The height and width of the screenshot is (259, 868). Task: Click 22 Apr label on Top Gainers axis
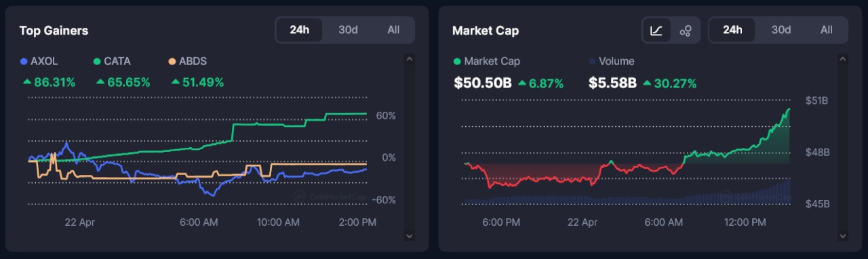[x=80, y=222]
